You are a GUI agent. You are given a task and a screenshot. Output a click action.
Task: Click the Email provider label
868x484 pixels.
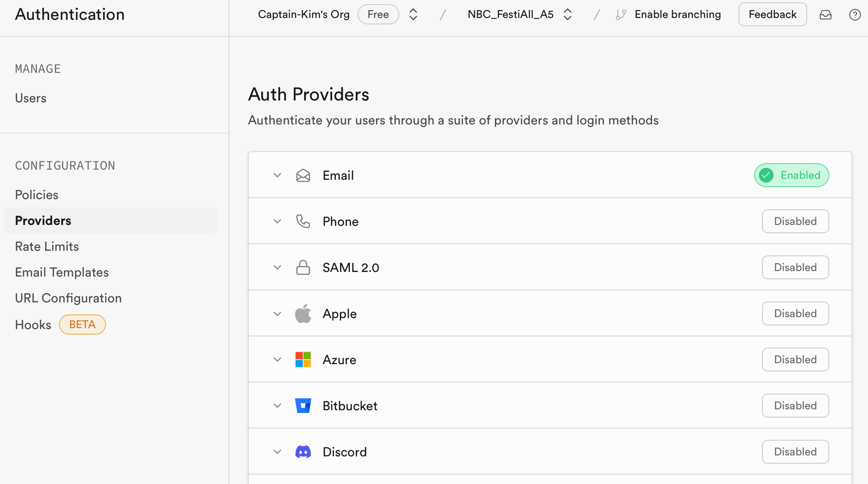[338, 176]
